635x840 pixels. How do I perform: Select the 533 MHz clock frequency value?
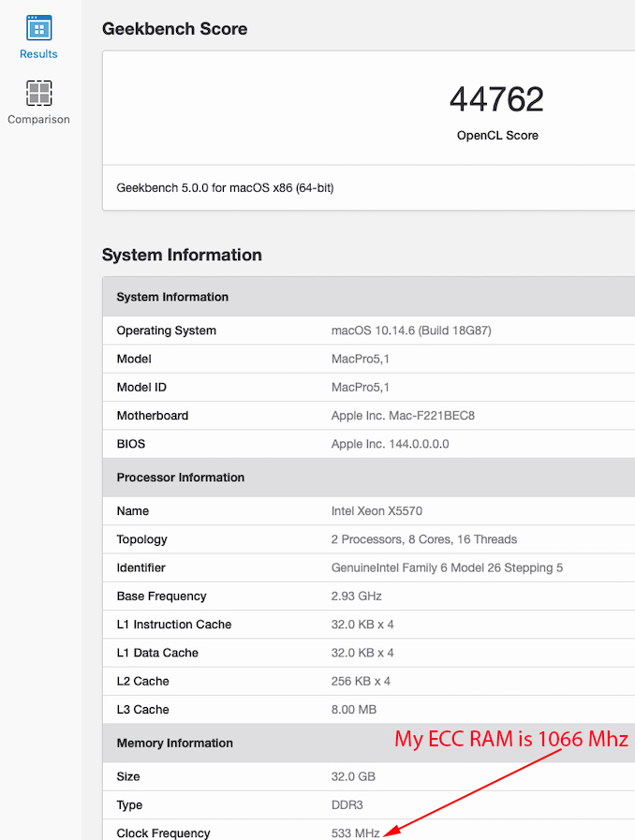coord(355,833)
